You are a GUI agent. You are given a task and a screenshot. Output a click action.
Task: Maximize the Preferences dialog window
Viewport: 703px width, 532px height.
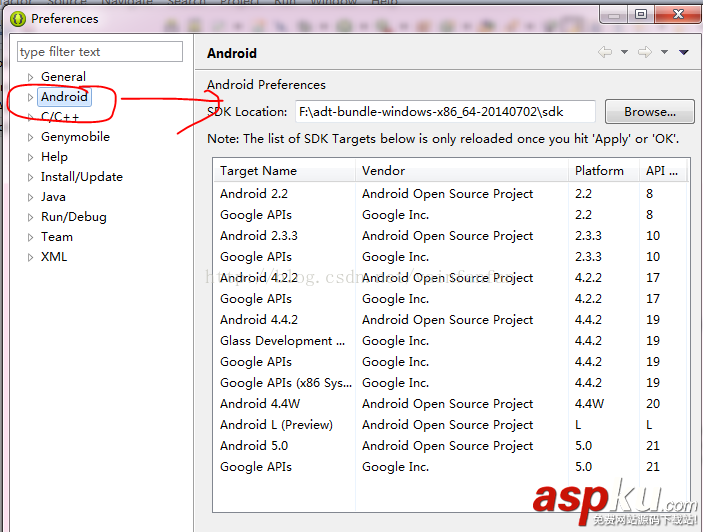click(641, 14)
